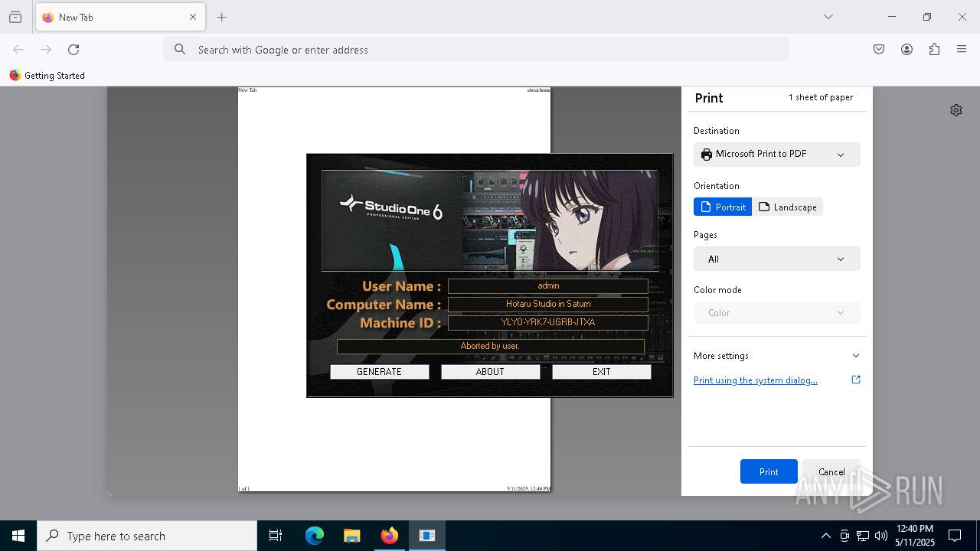
Task: Click the EXIT button in keygen
Action: [601, 372]
